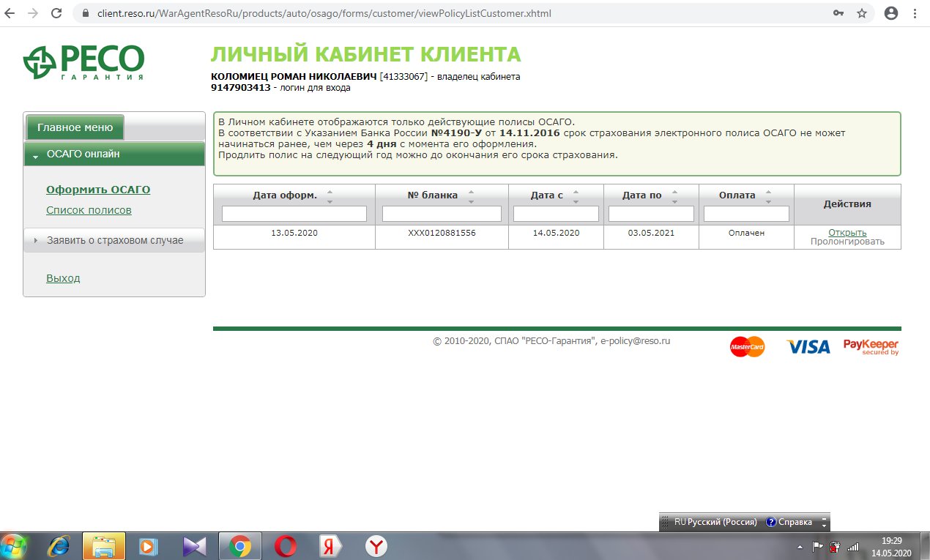This screenshot has height=560, width=930.
Task: Click Пролонгировать for the policy
Action: 847,242
